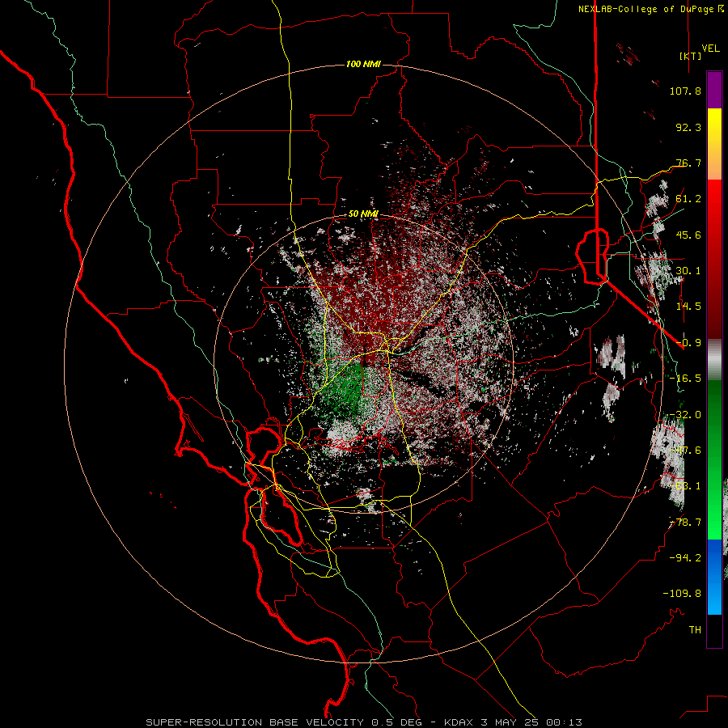Image resolution: width=728 pixels, height=728 pixels.
Task: Click the NEXLAB-College of DuPage watermark text
Action: click(x=650, y=9)
